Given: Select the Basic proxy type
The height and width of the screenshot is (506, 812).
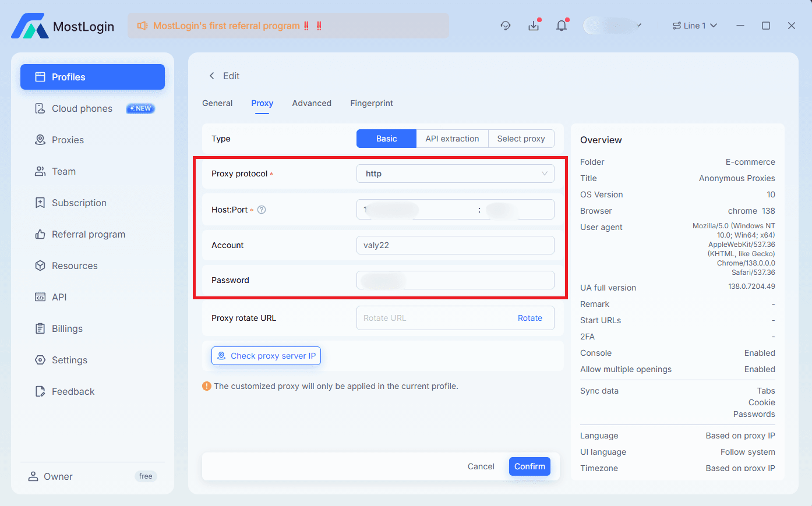Looking at the screenshot, I should point(386,139).
